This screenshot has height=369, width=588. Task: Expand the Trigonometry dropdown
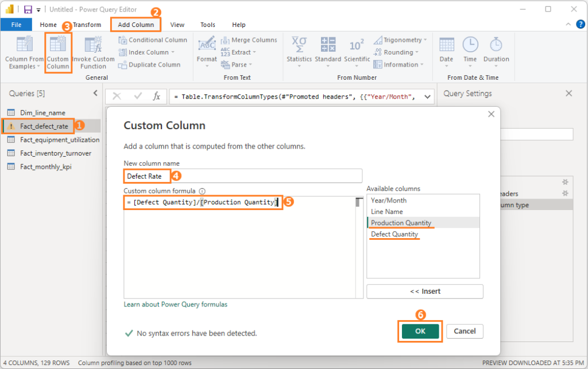point(400,40)
